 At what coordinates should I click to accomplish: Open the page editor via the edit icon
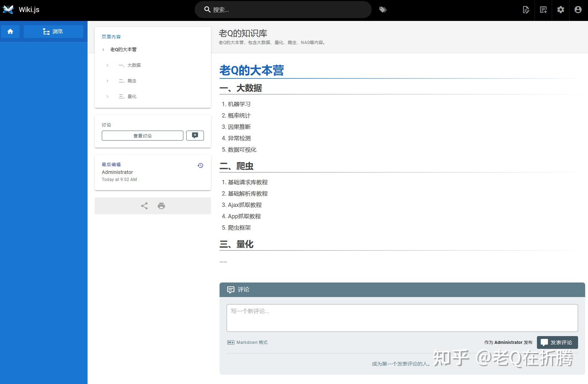pyautogui.click(x=526, y=10)
